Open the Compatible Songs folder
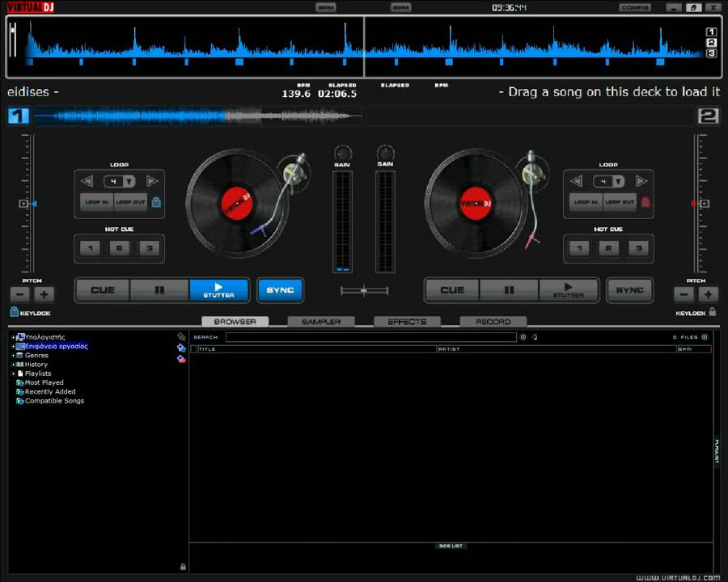The image size is (728, 582). click(x=54, y=401)
